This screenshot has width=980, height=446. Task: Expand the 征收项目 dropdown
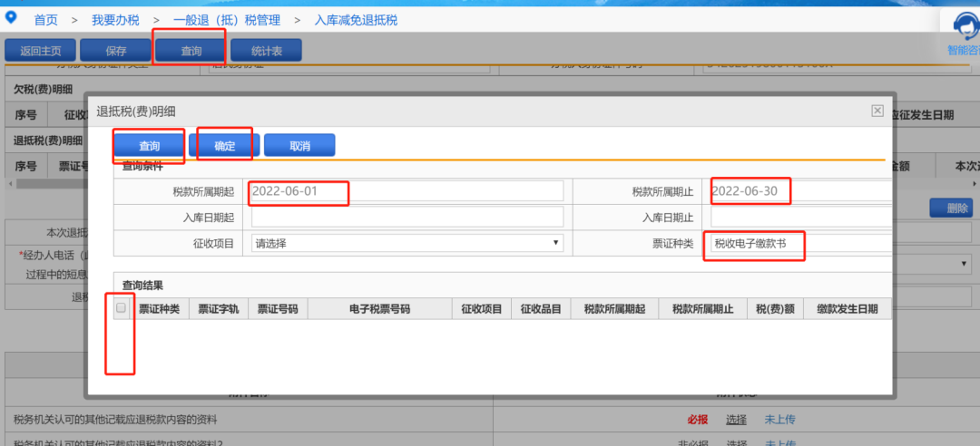tap(407, 243)
